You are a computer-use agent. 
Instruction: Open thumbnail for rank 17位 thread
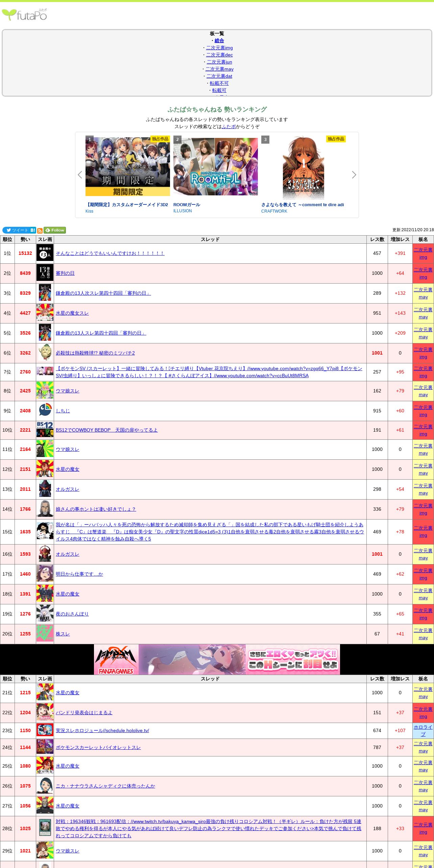point(45,574)
